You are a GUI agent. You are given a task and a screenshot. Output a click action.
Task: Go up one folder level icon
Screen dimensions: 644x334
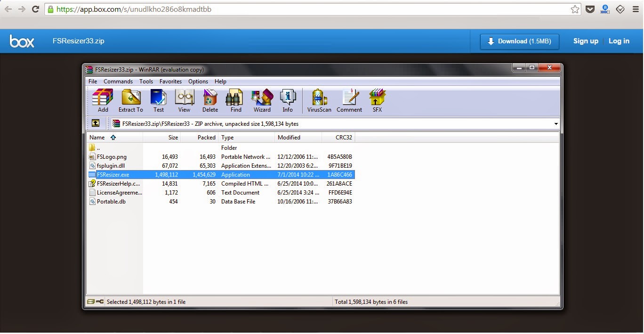pos(96,123)
